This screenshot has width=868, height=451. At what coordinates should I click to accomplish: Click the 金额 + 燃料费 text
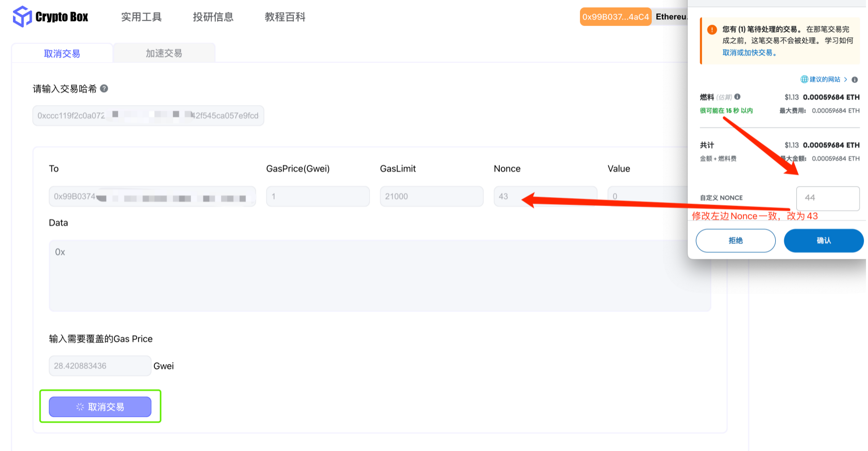pos(718,159)
